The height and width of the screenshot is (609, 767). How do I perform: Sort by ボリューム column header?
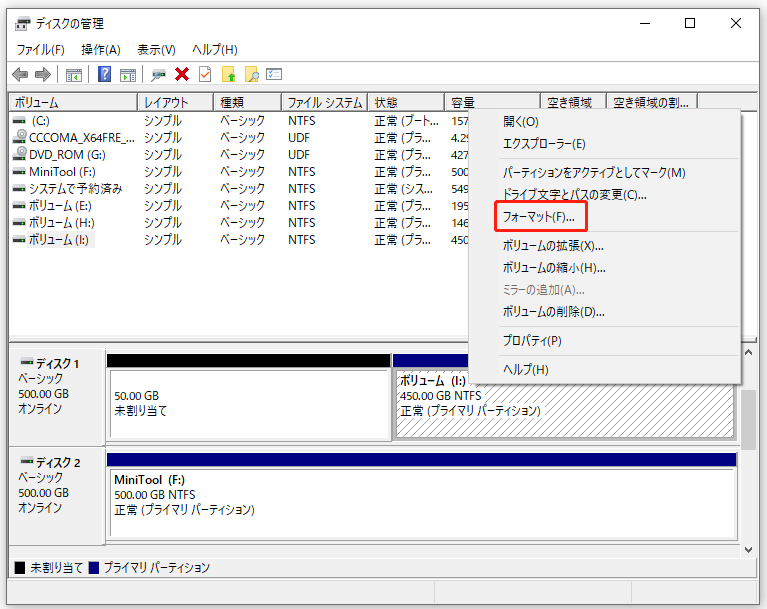73,103
